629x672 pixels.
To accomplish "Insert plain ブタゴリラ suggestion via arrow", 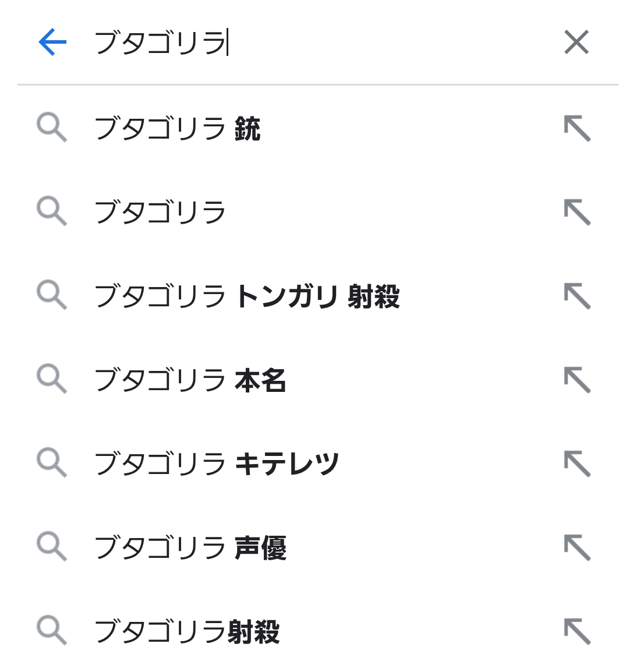I will tap(577, 212).
